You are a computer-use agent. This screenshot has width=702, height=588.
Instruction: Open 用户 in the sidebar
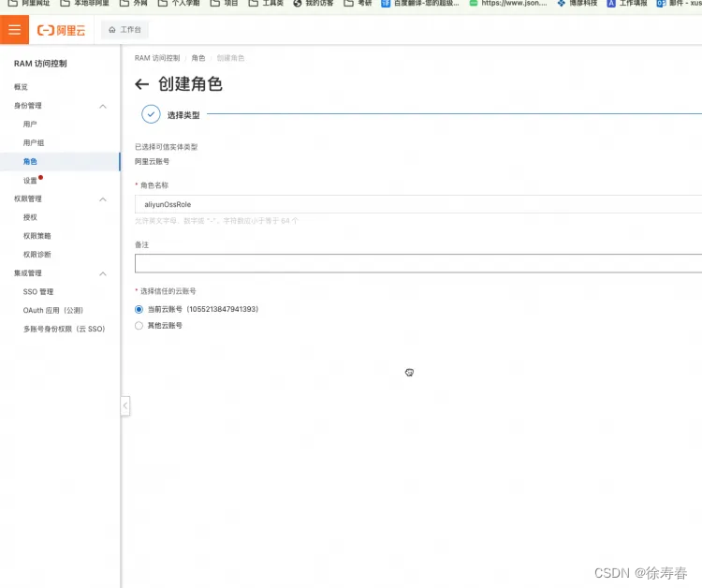click(x=30, y=124)
